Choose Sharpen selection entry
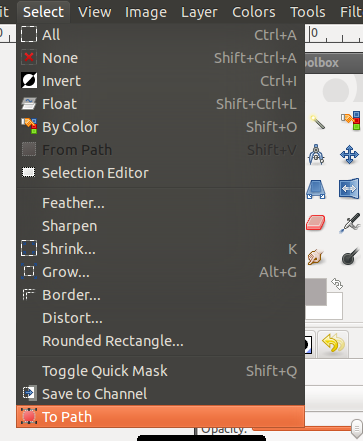The height and width of the screenshot is (441, 363). click(x=160, y=226)
